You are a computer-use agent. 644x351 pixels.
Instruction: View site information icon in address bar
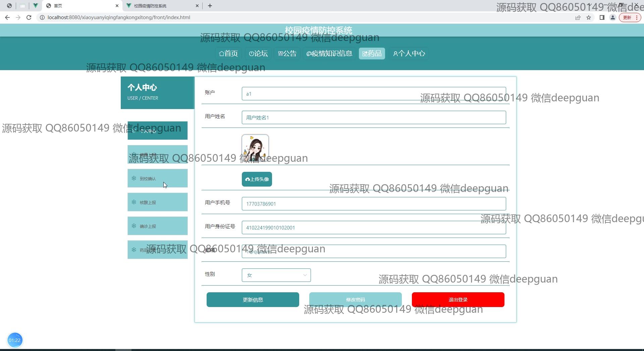coord(42,17)
